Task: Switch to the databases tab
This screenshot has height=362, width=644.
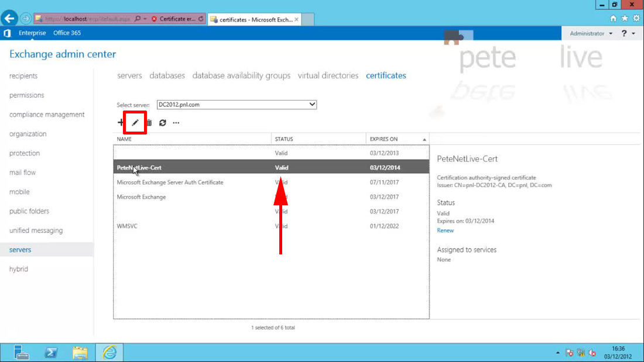Action: (167, 75)
